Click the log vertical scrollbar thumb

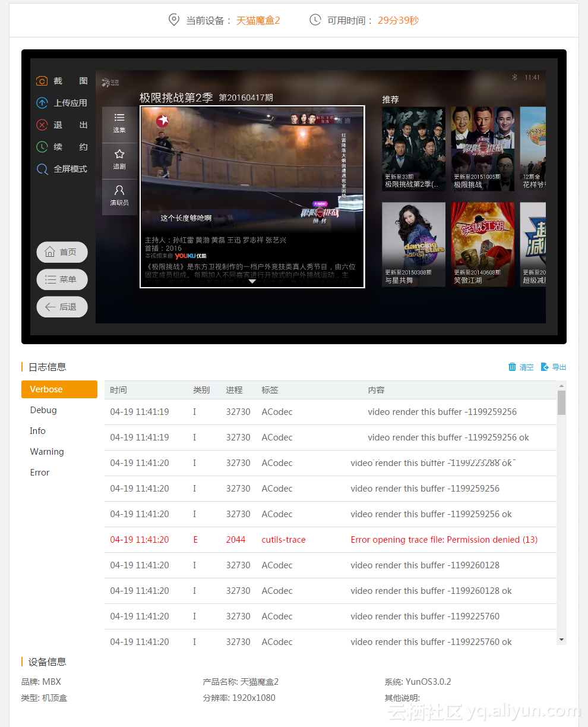point(561,402)
